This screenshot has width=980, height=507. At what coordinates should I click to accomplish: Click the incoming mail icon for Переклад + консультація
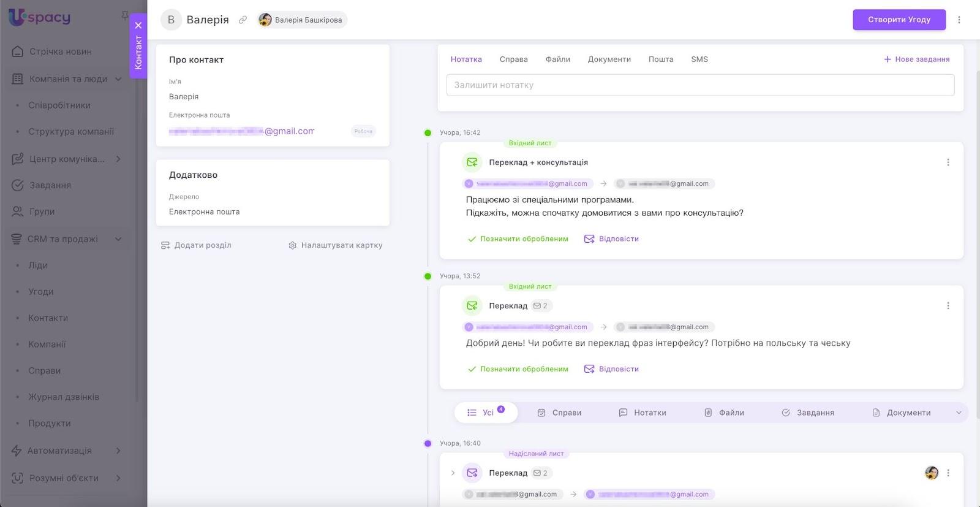(472, 162)
